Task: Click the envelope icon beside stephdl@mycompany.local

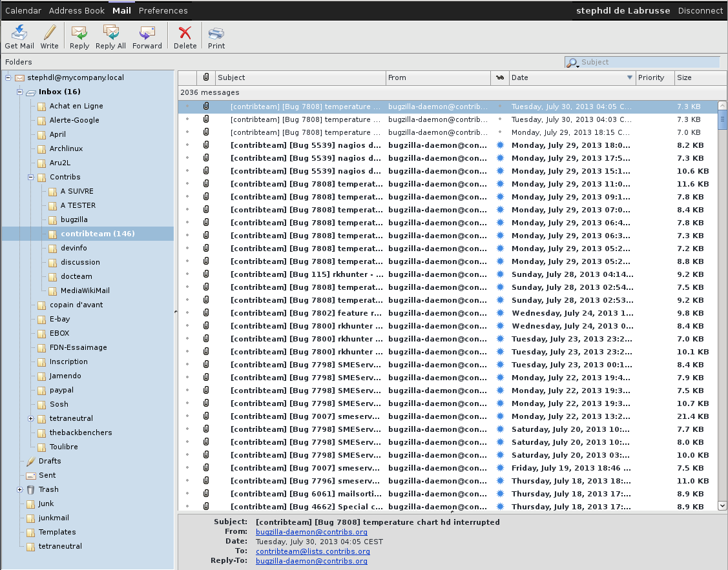Action: 19,78
